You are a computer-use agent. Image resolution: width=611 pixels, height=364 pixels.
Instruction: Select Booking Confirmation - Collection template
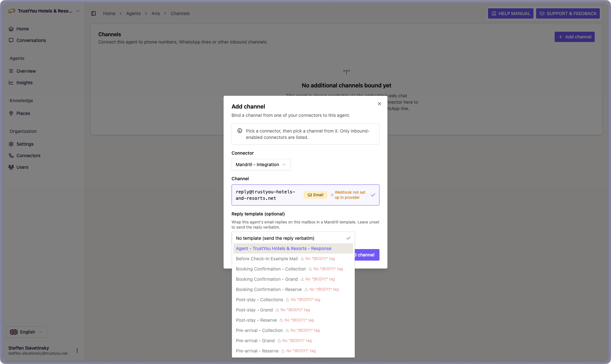pyautogui.click(x=293, y=269)
